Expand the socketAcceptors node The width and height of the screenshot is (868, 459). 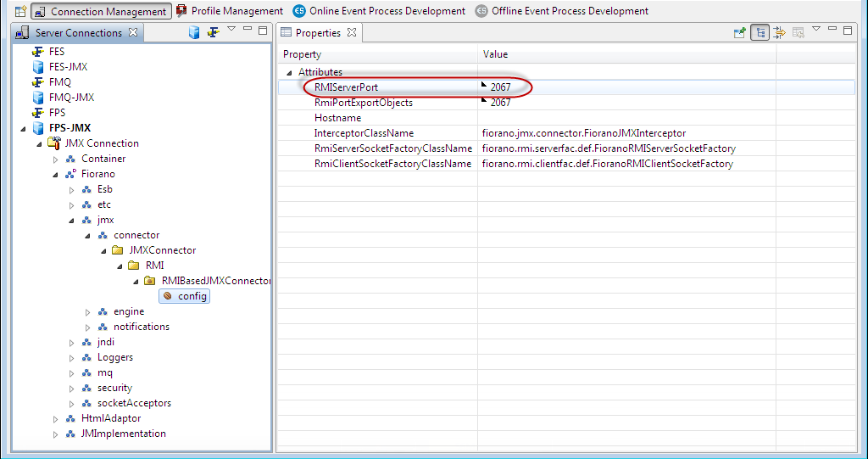(72, 404)
